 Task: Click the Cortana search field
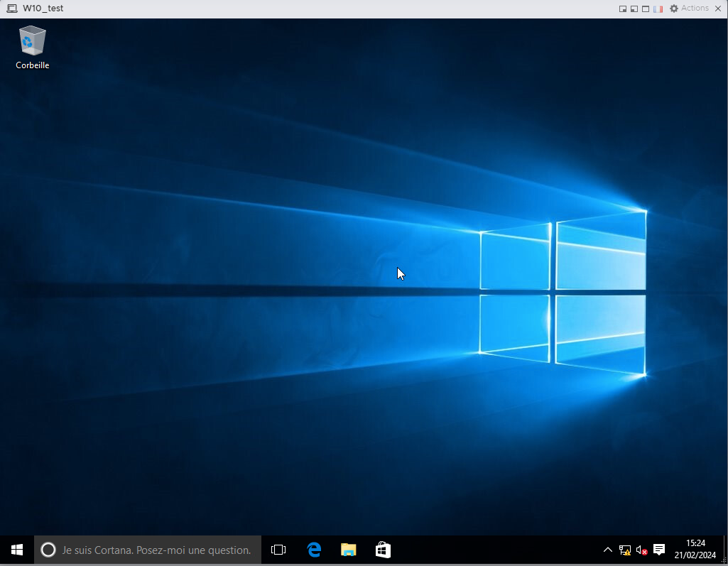(x=156, y=550)
